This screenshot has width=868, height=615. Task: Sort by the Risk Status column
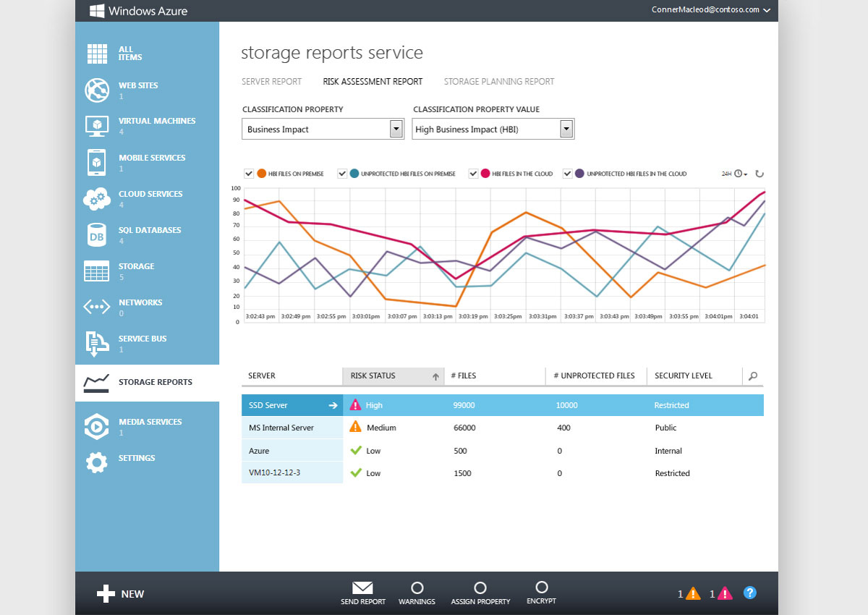point(393,376)
